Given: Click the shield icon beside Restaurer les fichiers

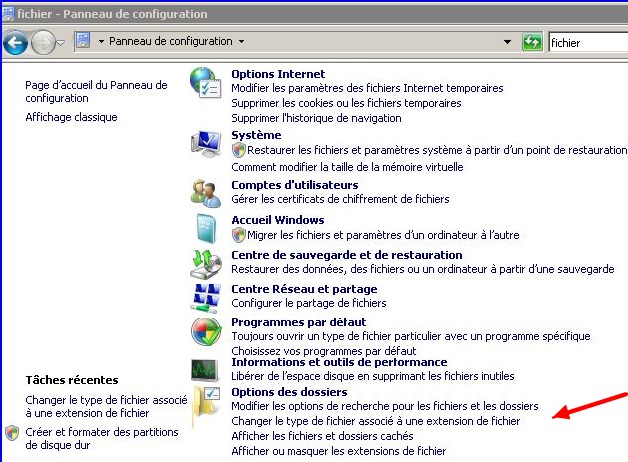Looking at the screenshot, I should (239, 150).
